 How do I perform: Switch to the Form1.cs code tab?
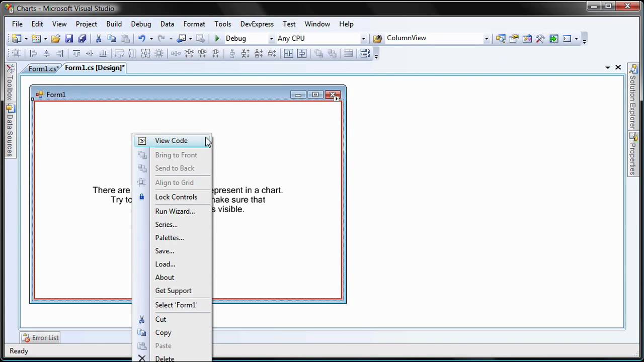(42, 68)
